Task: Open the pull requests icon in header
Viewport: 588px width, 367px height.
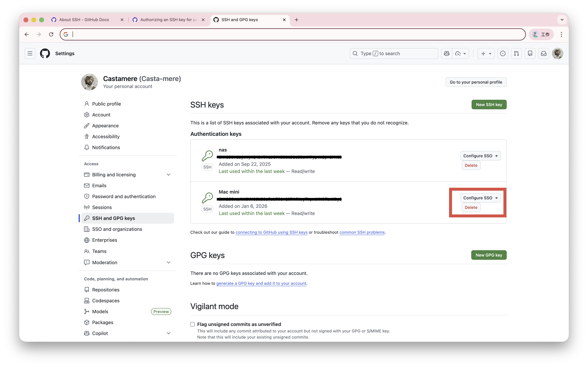Action: coord(516,53)
